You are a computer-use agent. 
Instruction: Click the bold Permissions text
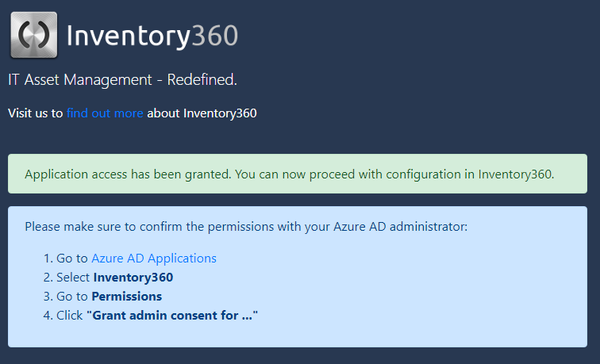127,297
